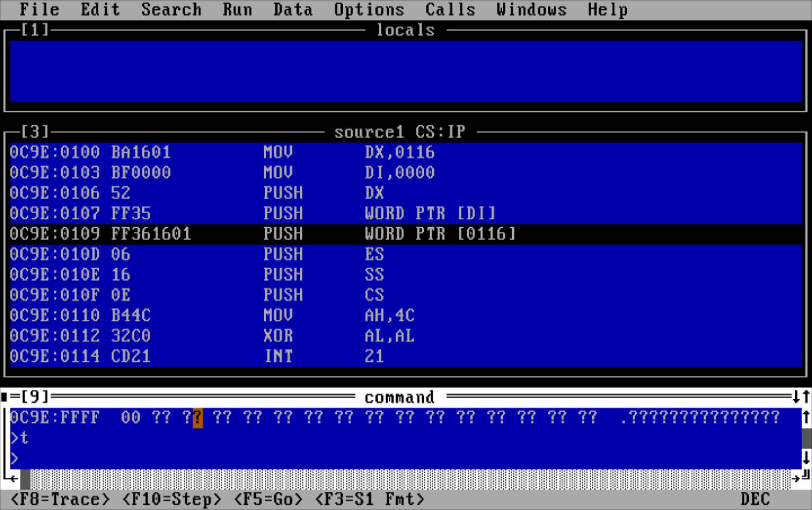Click the DEC indicator in status bar

pos(755,499)
